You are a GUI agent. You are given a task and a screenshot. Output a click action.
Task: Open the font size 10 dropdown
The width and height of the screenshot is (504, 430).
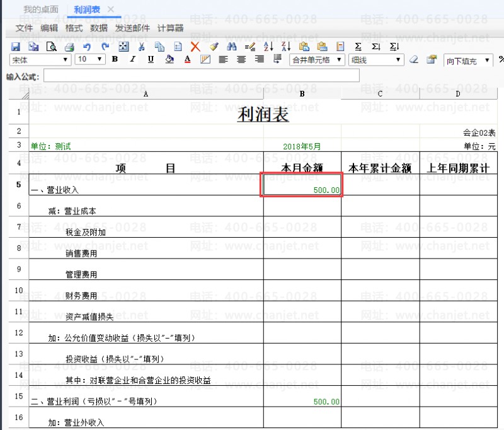(90, 59)
